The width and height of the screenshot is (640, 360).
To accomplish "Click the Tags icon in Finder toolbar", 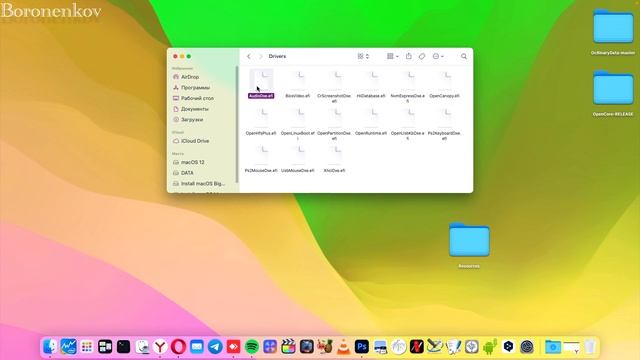I will click(x=422, y=56).
